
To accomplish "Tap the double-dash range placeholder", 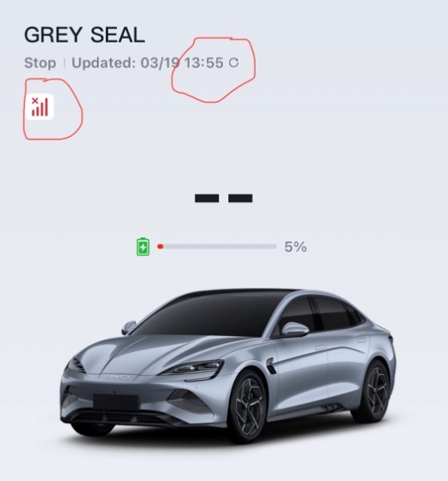I will click(x=224, y=198).
